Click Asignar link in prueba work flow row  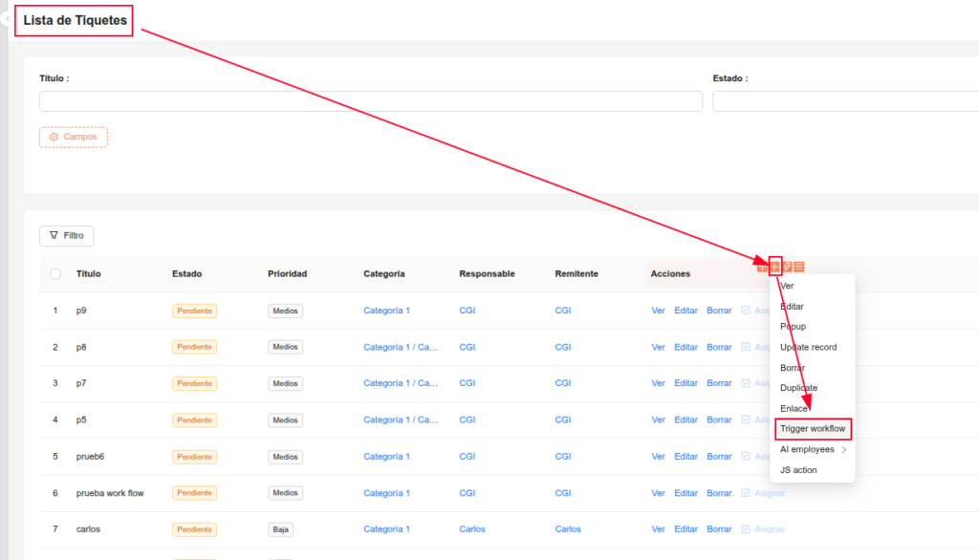pos(770,493)
